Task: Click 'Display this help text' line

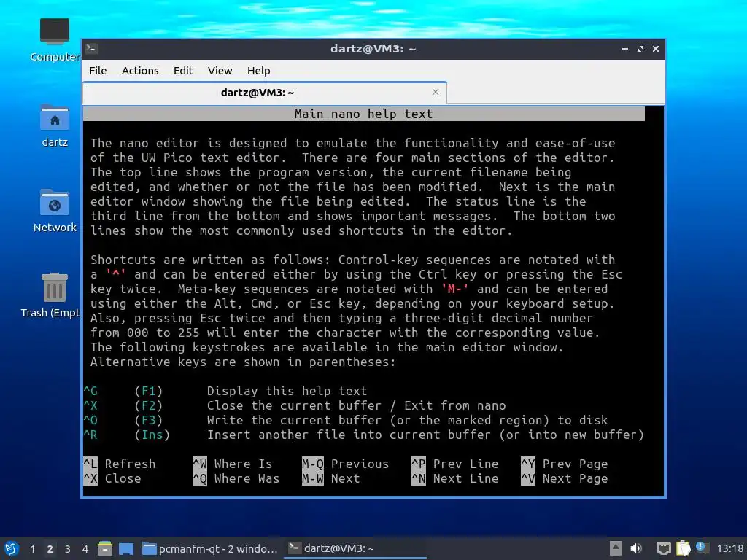Action: [287, 391]
